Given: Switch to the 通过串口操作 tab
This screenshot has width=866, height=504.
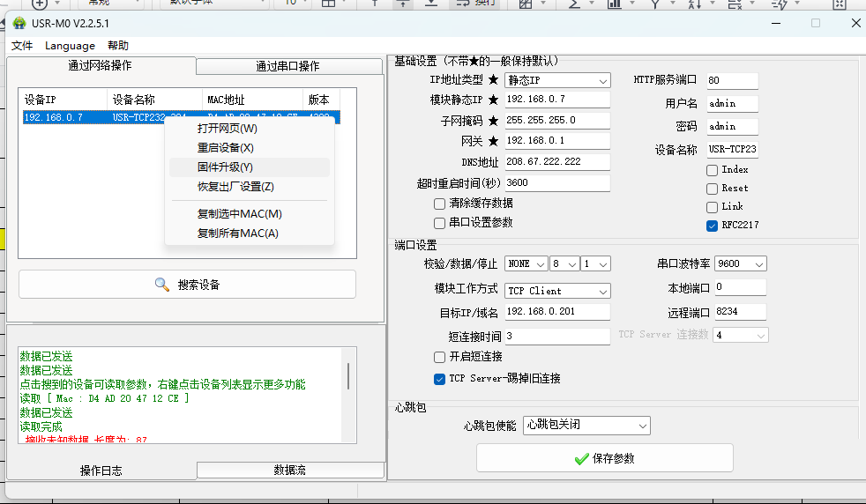Looking at the screenshot, I should click(x=287, y=66).
